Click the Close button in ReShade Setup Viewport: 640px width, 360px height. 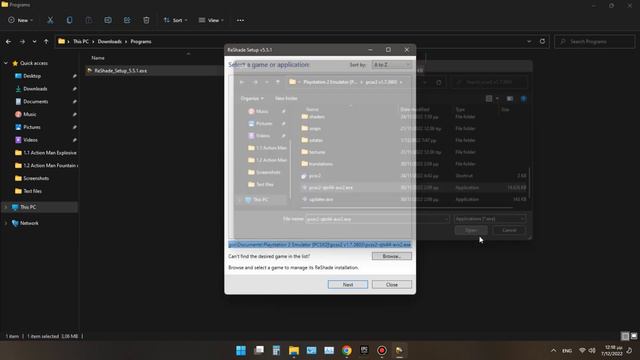391,284
